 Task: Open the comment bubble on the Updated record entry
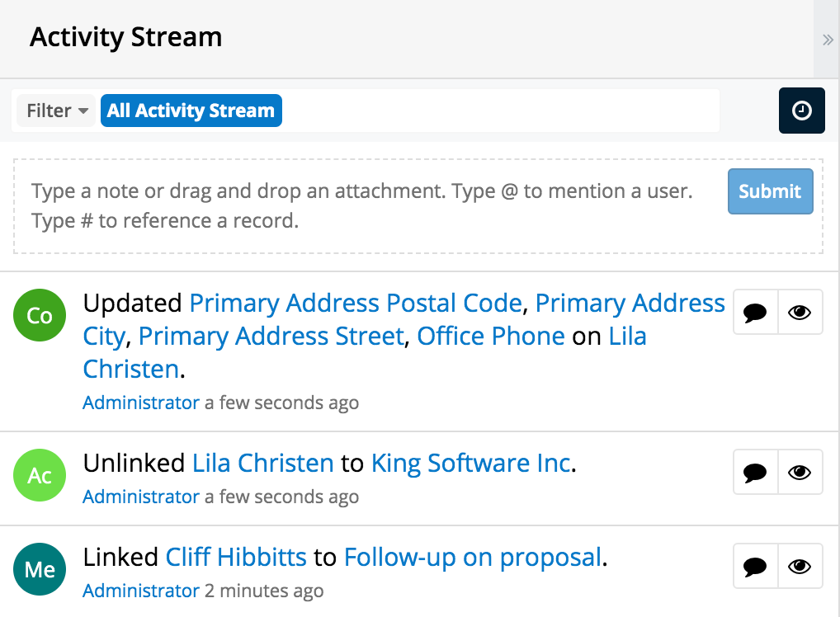click(755, 312)
